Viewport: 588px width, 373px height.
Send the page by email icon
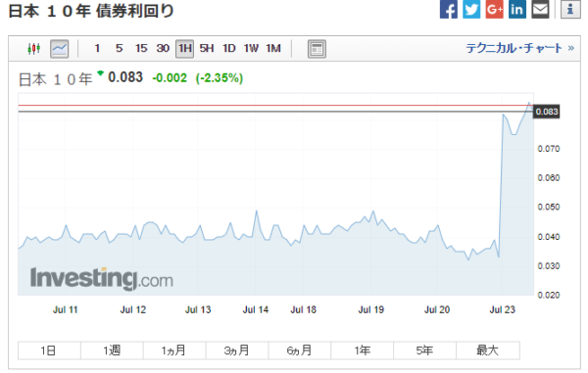click(540, 9)
